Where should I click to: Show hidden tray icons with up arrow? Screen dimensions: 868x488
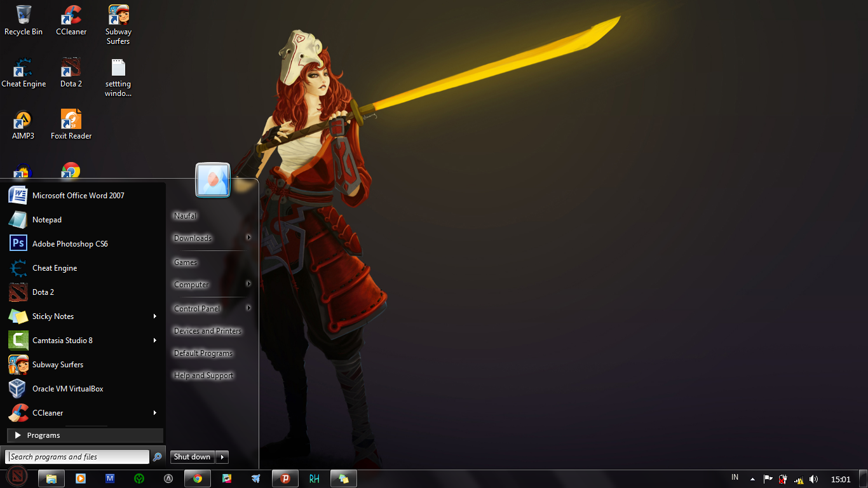pyautogui.click(x=752, y=479)
